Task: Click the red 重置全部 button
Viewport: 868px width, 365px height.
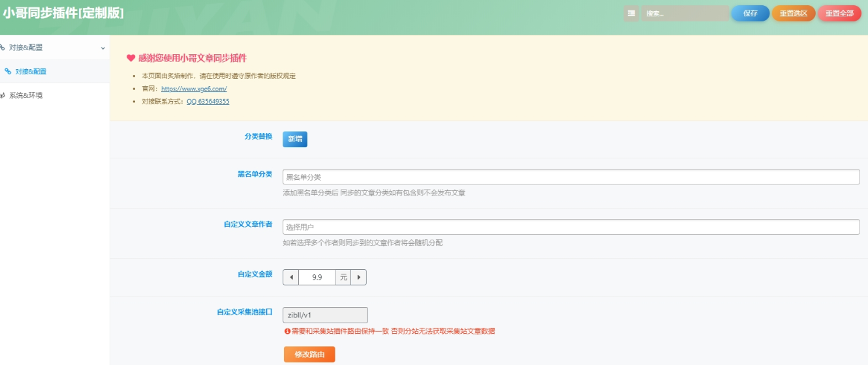Action: pyautogui.click(x=839, y=13)
